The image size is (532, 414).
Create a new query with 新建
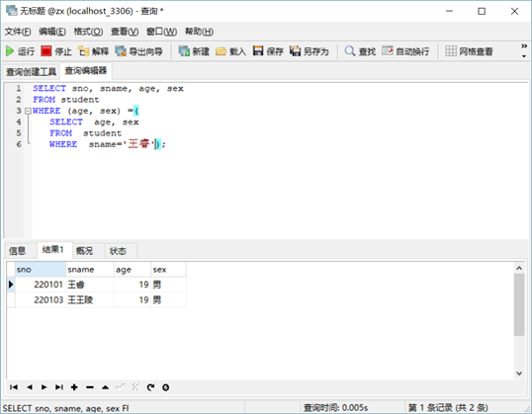184,51
